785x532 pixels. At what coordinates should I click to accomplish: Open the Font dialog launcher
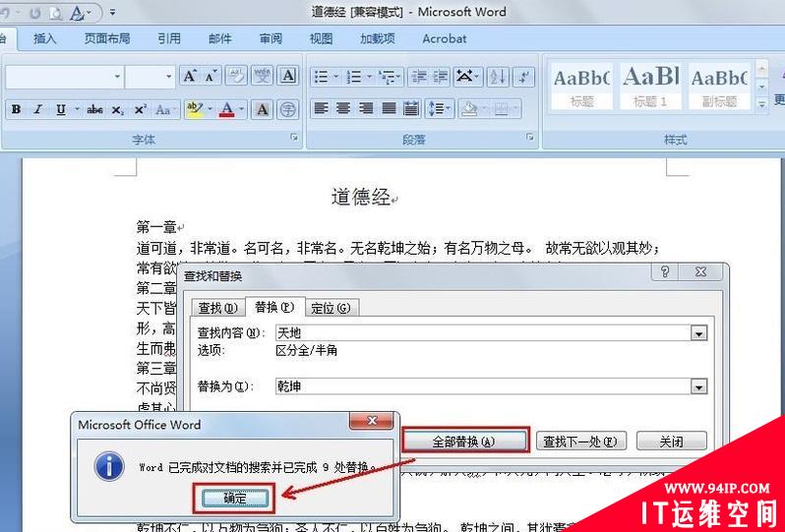click(295, 138)
